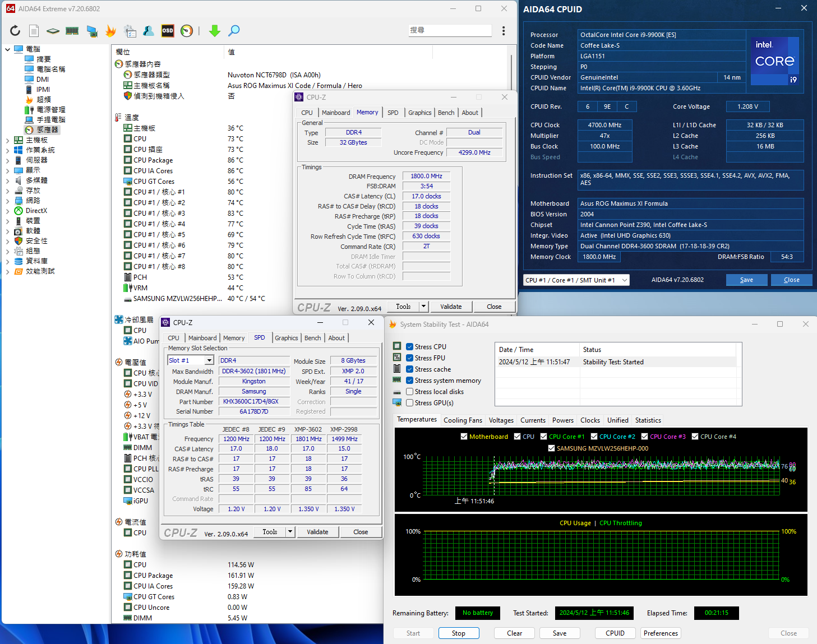Enable Stress local disks checkbox
The width and height of the screenshot is (817, 644).
pyautogui.click(x=410, y=391)
